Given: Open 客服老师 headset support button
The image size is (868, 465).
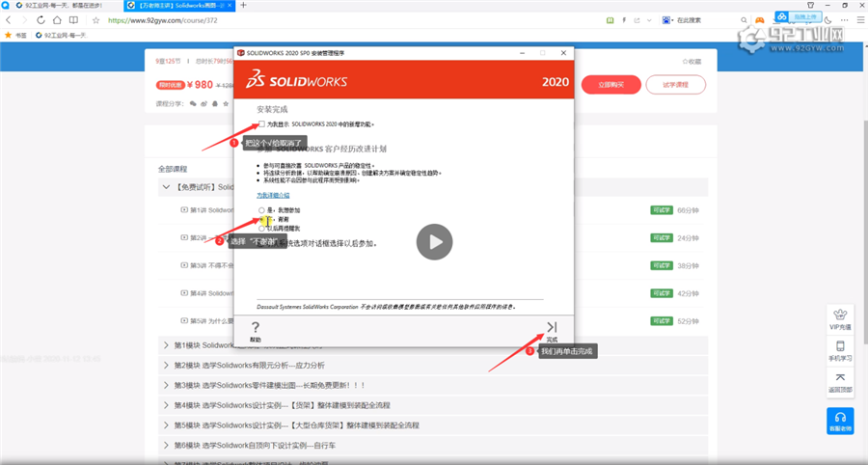Looking at the screenshot, I should point(840,421).
